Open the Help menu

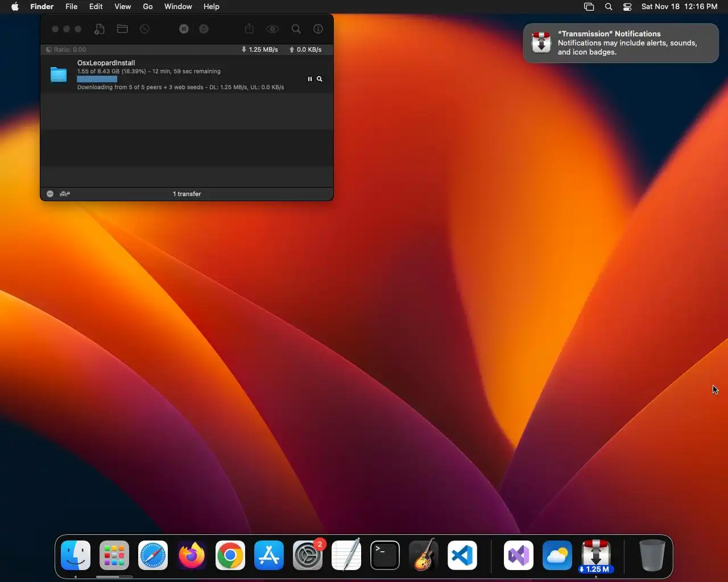tap(212, 7)
